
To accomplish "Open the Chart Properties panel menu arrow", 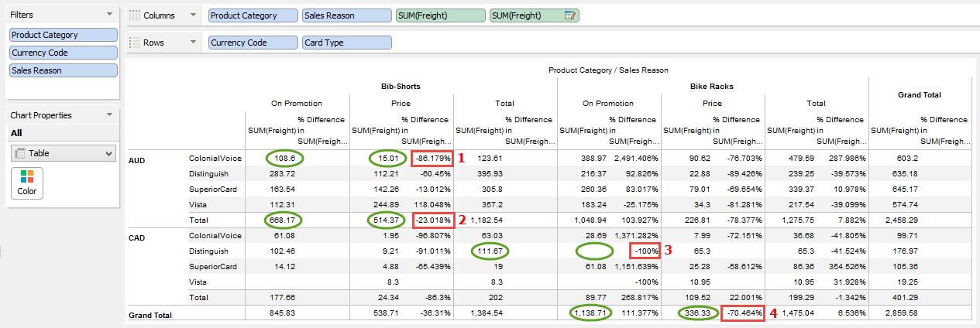I will click(x=109, y=115).
